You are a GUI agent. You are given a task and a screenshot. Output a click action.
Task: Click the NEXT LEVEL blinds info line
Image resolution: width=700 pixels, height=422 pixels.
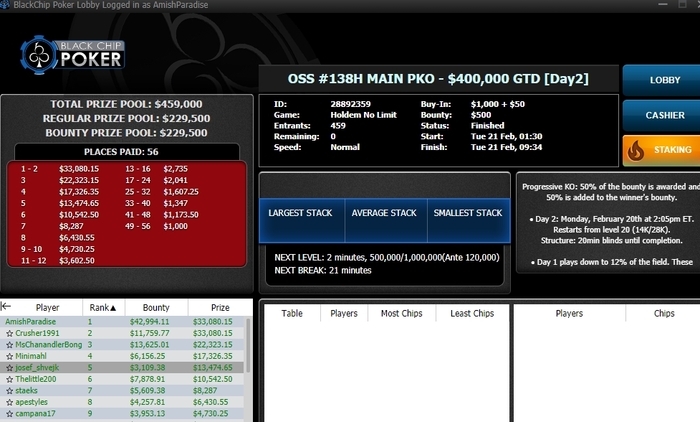(x=387, y=258)
